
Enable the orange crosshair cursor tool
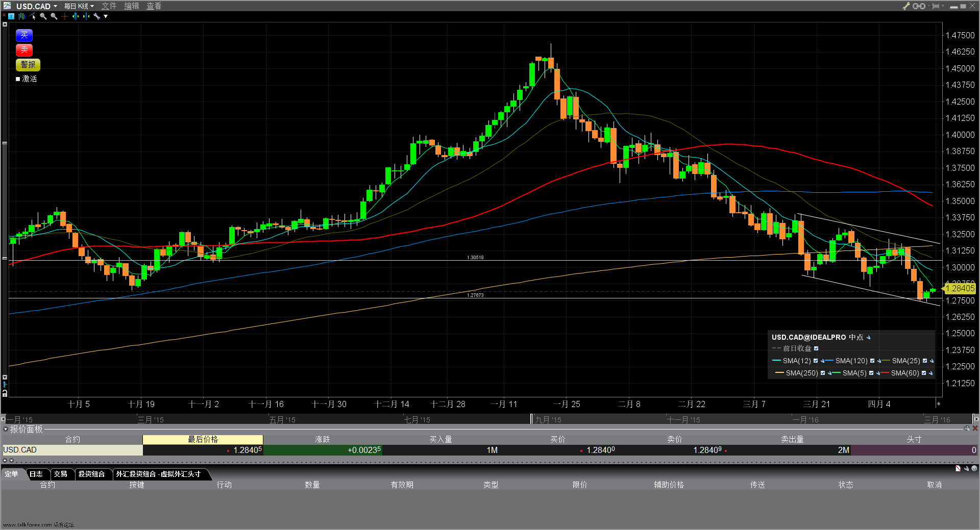[65, 16]
